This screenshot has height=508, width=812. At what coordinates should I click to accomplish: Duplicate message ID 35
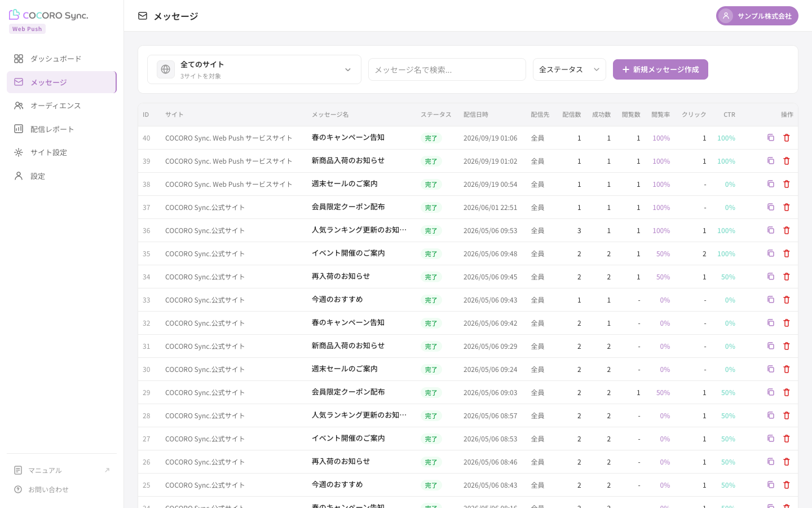click(x=771, y=253)
